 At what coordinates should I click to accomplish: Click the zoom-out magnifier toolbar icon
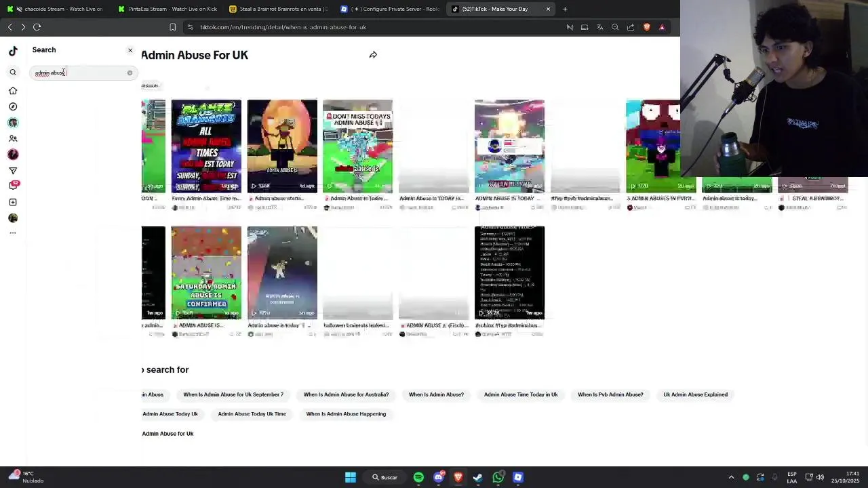pos(615,27)
